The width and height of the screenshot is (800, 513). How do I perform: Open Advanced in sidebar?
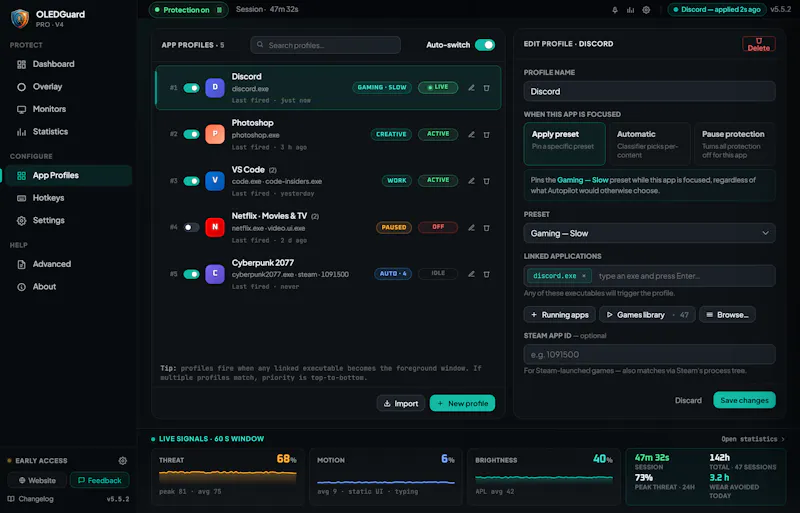68,264
